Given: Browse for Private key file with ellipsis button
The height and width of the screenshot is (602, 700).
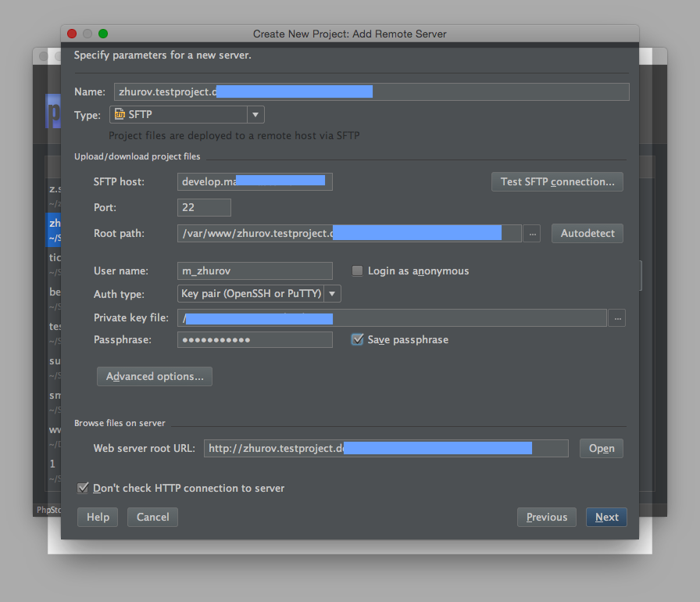Looking at the screenshot, I should [616, 318].
